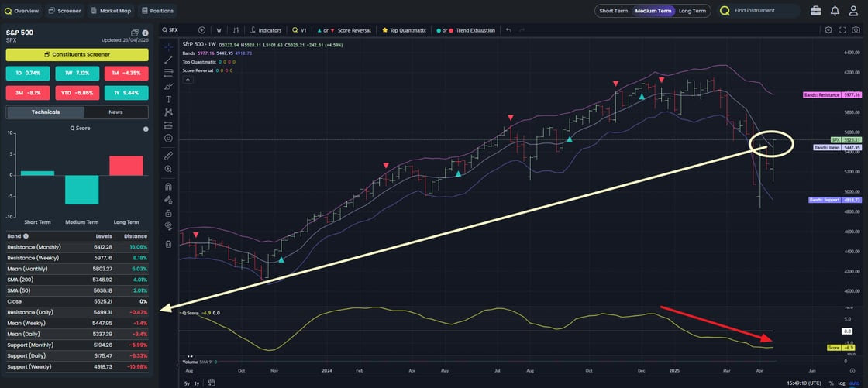
Task: Open the Screener tab
Action: point(64,11)
